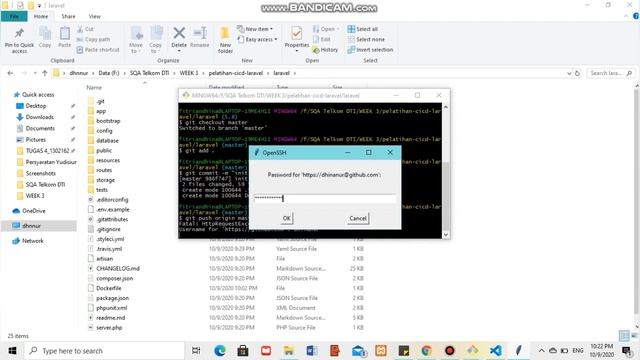This screenshot has width=640, height=360.
Task: Click the Delete ribbon icon
Action: 179,39
